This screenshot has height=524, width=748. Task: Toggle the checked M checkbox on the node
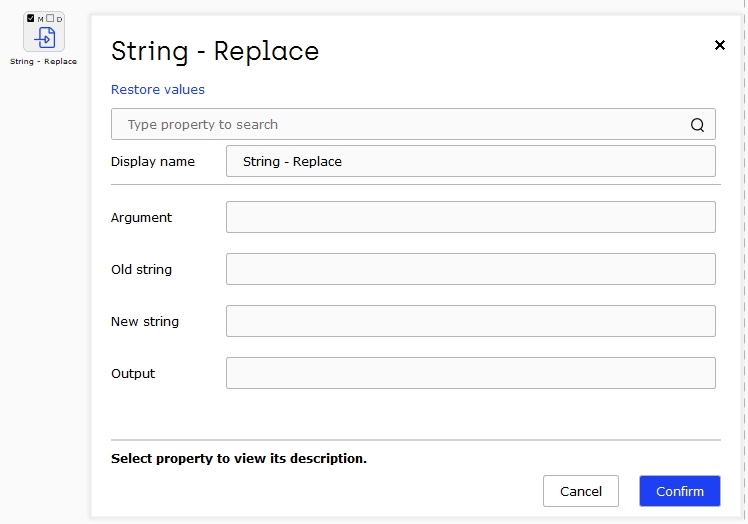tap(31, 18)
